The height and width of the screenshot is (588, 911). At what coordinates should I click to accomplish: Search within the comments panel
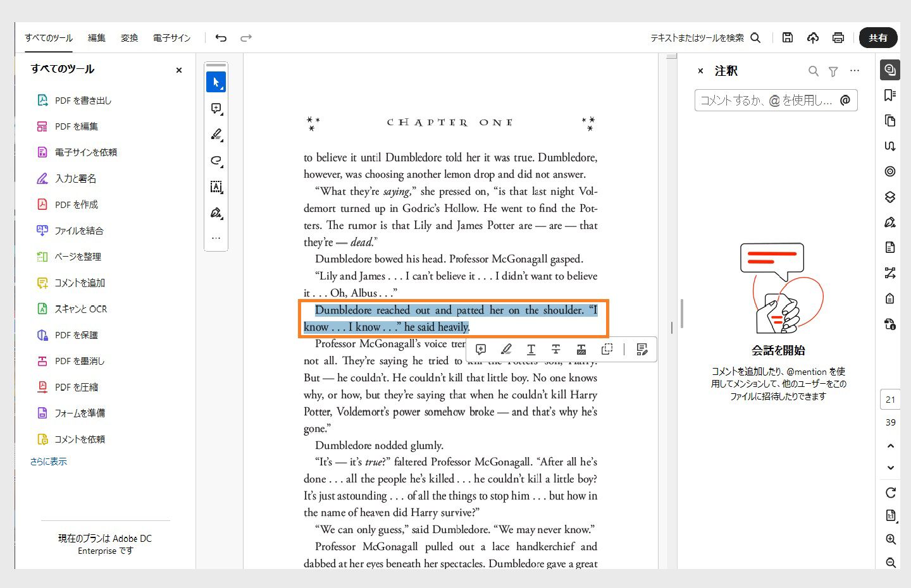pos(814,71)
